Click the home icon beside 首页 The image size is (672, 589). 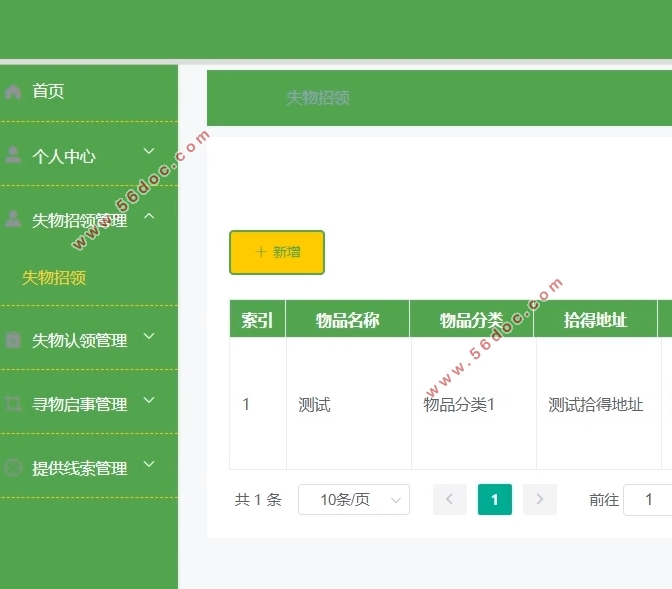[13, 92]
